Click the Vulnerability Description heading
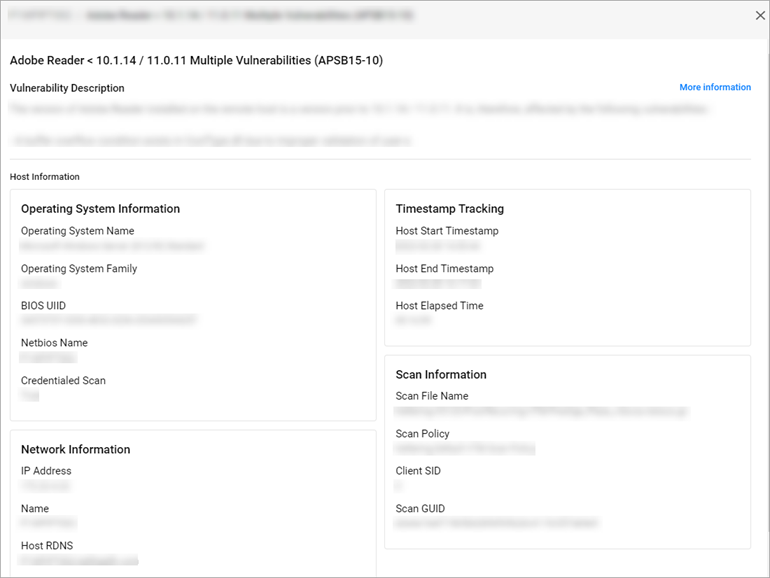 coord(67,88)
